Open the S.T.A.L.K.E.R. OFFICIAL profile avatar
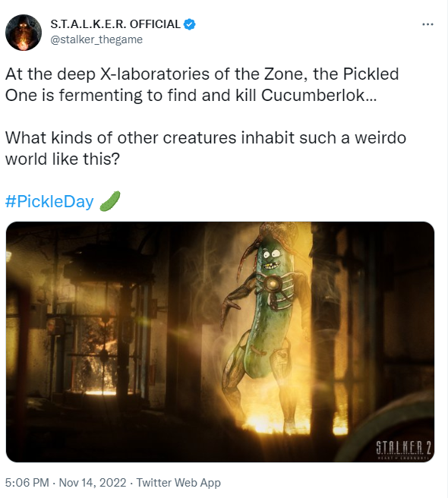The image size is (448, 498). pos(24,33)
